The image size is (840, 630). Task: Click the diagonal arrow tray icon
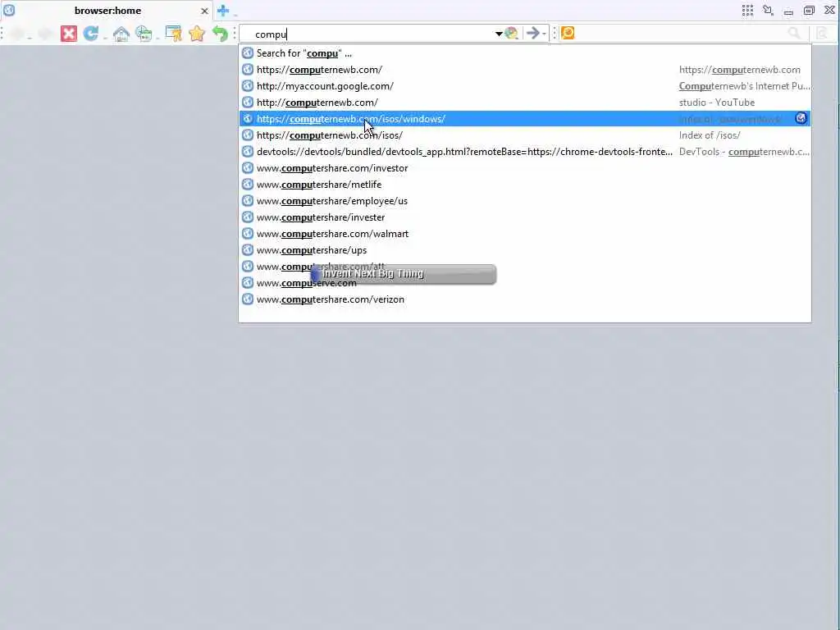pos(768,10)
